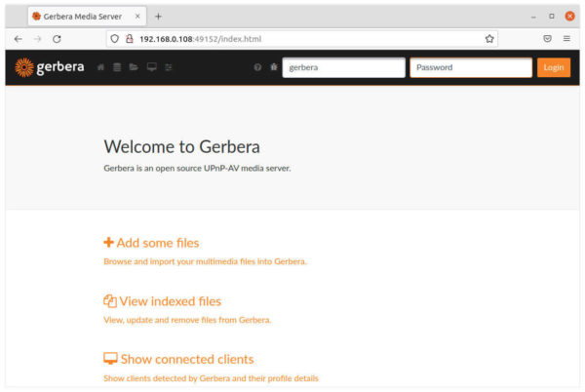The image size is (585, 392).
Task: Close the browser window with red button
Action: (x=569, y=16)
